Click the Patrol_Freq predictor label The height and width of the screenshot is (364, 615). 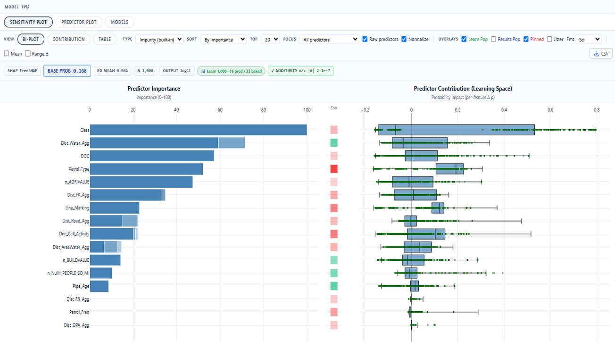click(x=78, y=312)
